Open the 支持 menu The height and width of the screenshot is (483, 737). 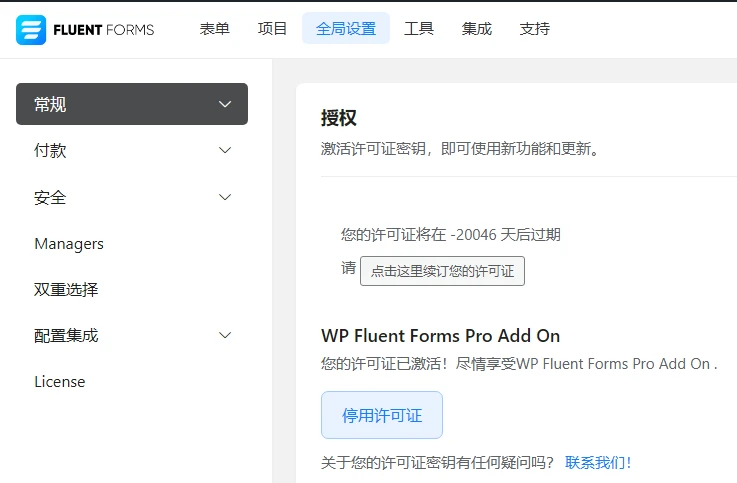click(x=534, y=29)
